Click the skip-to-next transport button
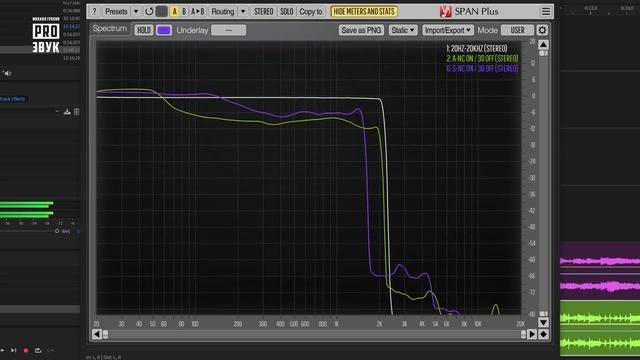This screenshot has width=640, height=360. pyautogui.click(x=13, y=350)
